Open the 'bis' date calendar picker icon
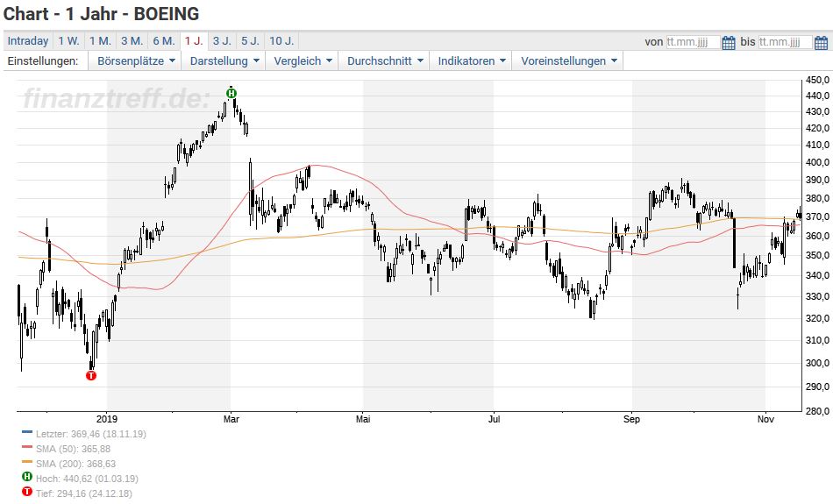This screenshot has width=833, height=504. [821, 42]
